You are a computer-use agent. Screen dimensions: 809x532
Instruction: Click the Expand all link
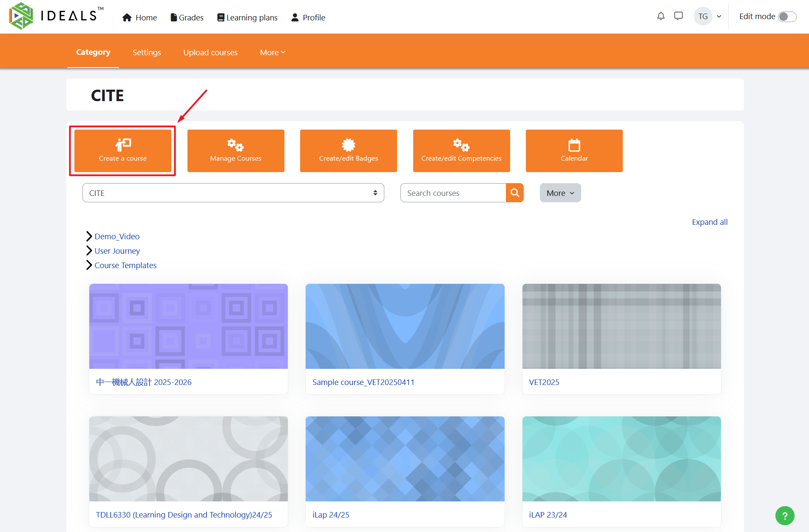coord(710,222)
